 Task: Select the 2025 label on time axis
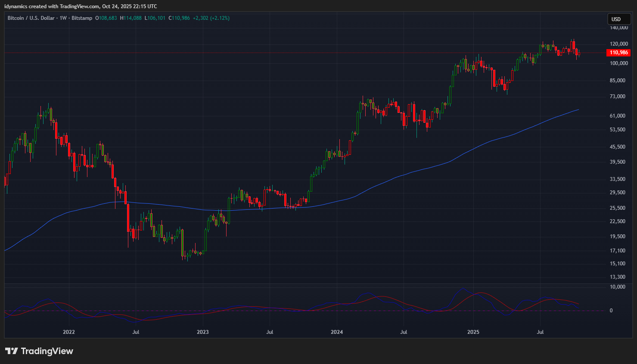pos(473,332)
